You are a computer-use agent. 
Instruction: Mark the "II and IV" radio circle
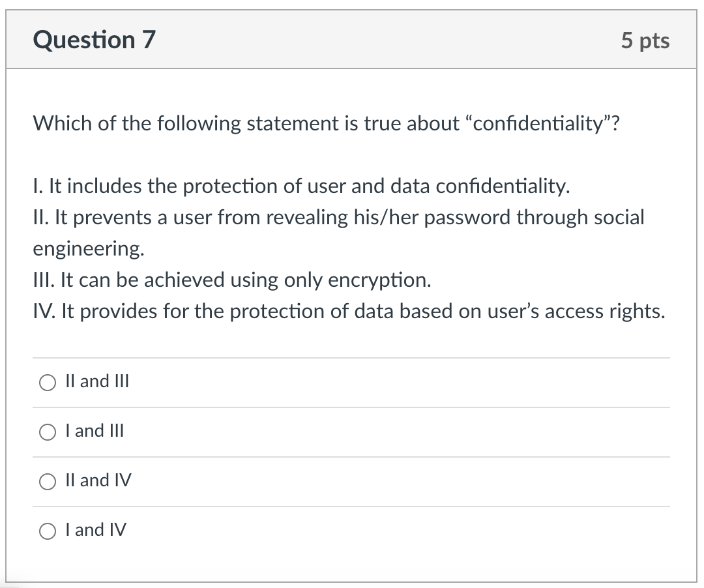click(48, 482)
